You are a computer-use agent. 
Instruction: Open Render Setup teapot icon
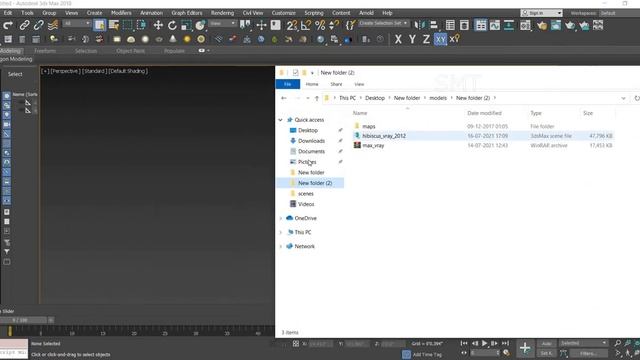[542, 25]
